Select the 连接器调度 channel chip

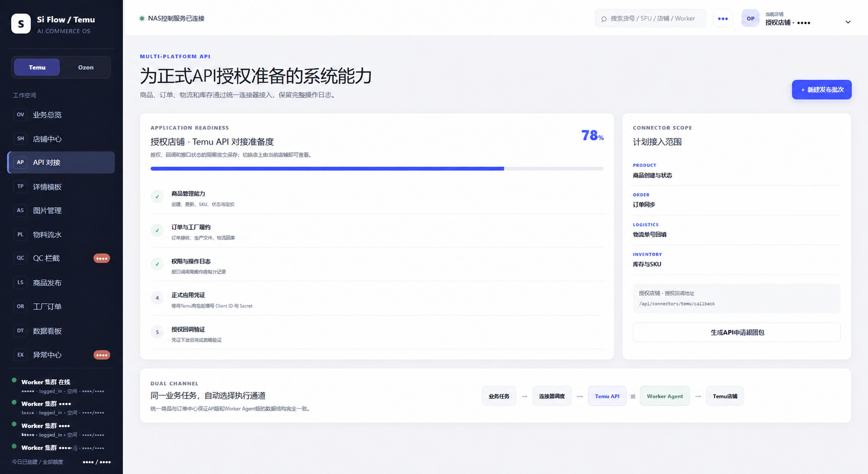tap(552, 396)
